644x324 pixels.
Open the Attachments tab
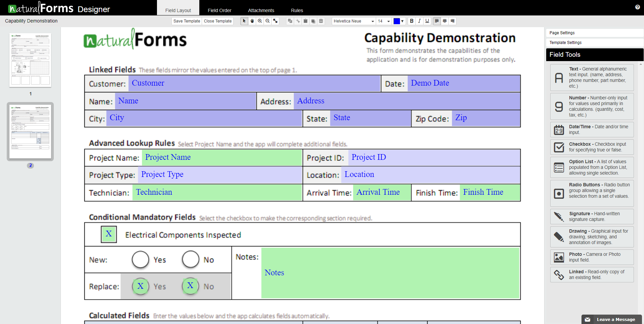point(261,10)
